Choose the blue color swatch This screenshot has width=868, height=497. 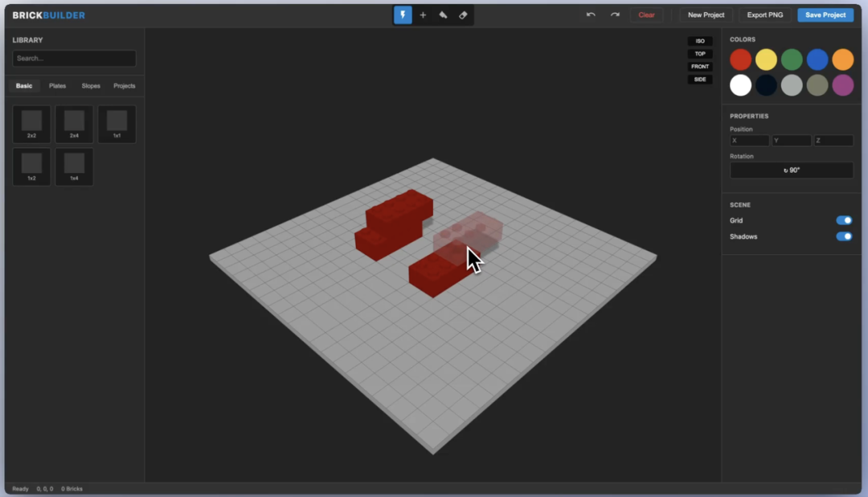pyautogui.click(x=817, y=60)
